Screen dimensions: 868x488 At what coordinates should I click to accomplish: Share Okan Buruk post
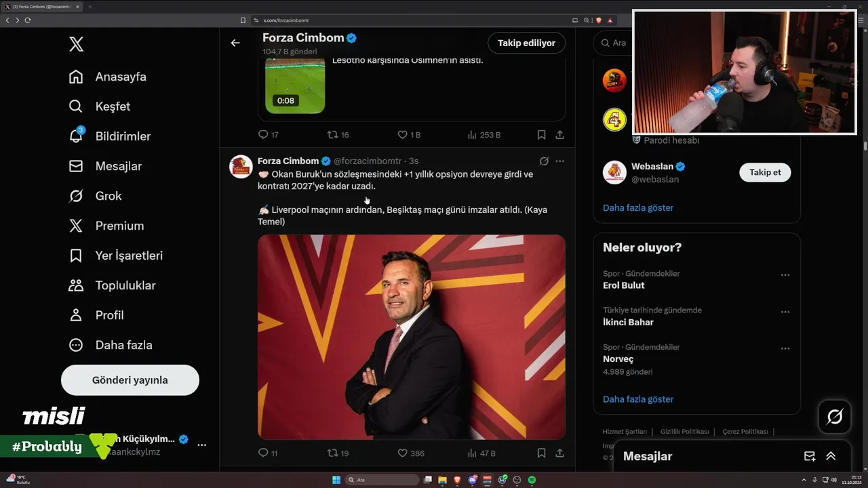[x=560, y=453]
